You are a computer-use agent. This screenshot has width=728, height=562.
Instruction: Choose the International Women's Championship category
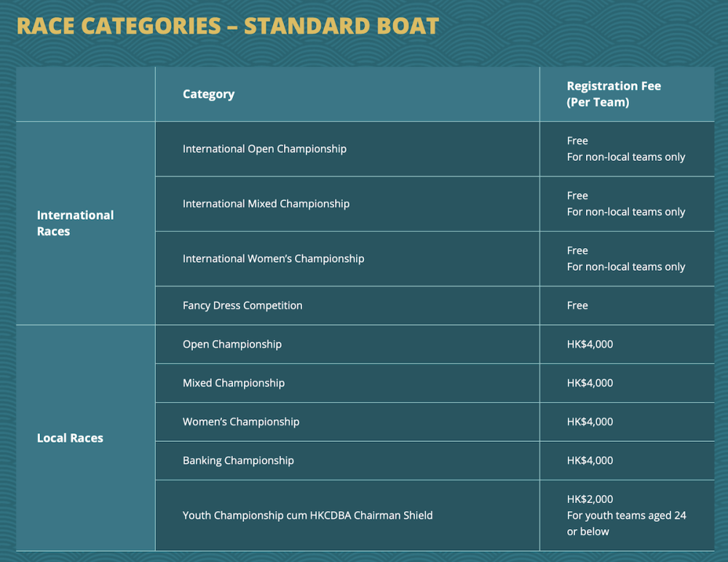click(x=273, y=258)
